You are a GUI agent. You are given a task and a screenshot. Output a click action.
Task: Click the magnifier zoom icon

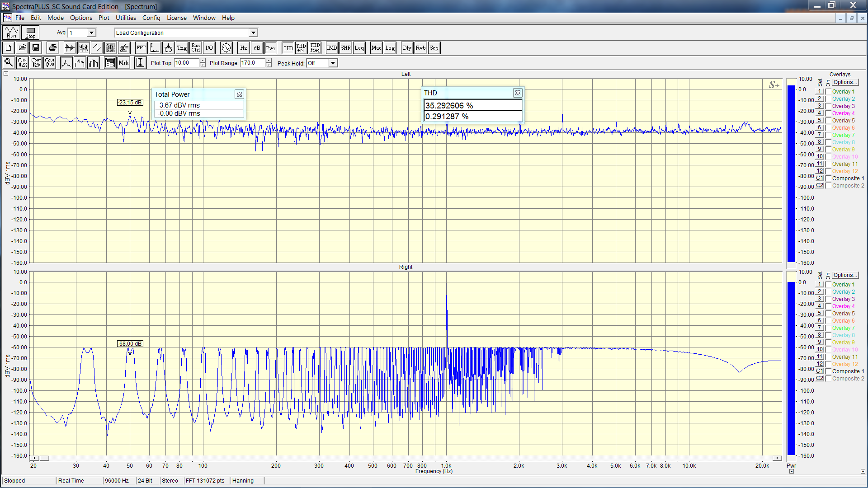pyautogui.click(x=8, y=63)
